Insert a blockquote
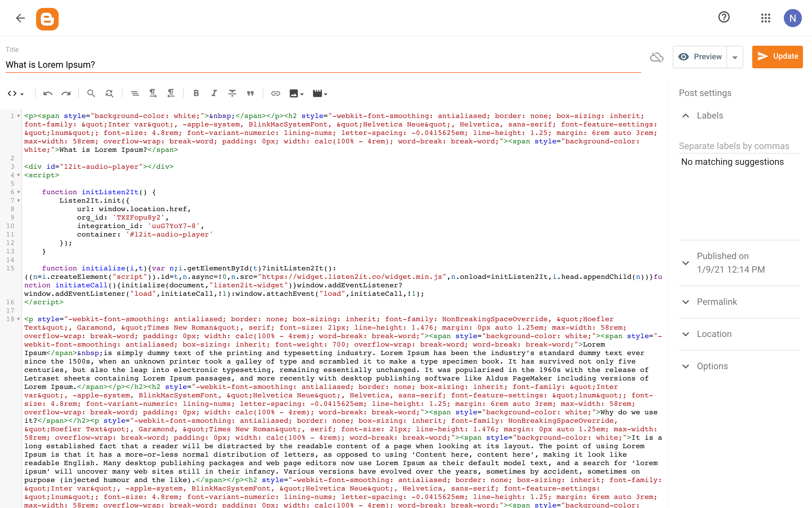 click(x=250, y=93)
